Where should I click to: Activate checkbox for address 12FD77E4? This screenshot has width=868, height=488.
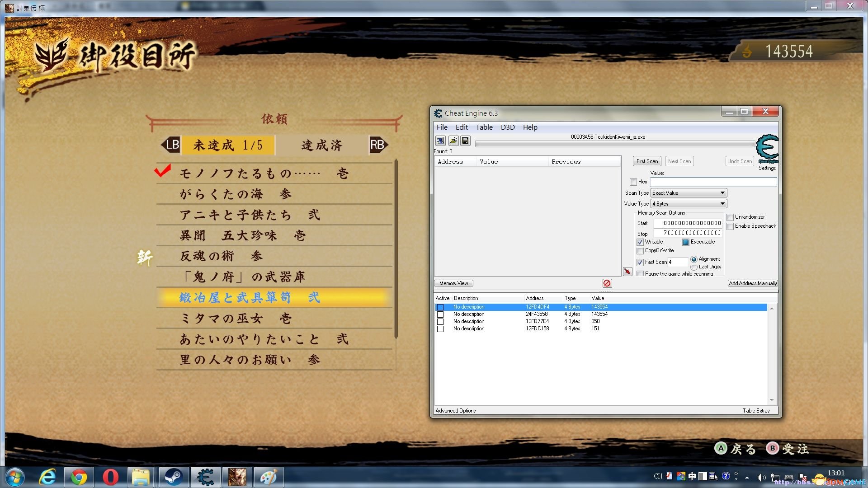(440, 322)
